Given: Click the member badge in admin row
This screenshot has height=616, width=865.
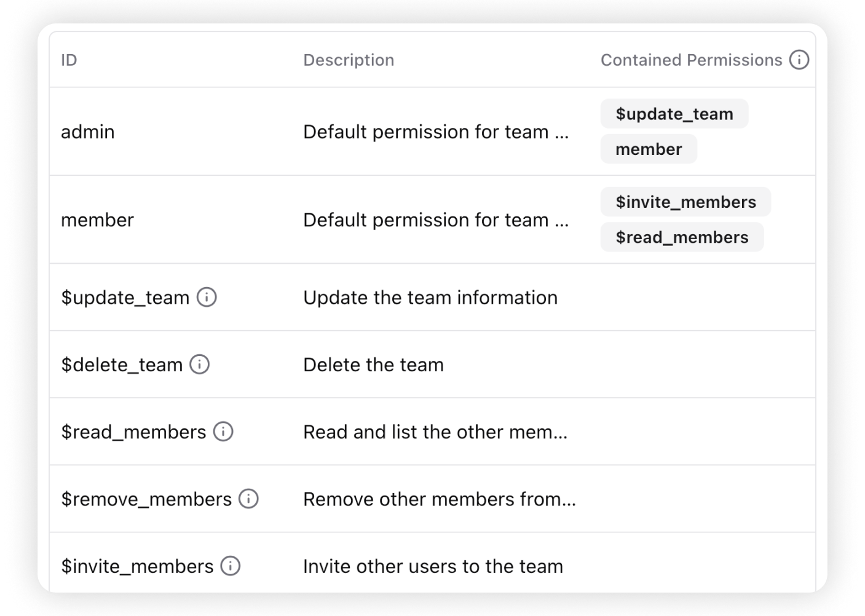Looking at the screenshot, I should 648,149.
